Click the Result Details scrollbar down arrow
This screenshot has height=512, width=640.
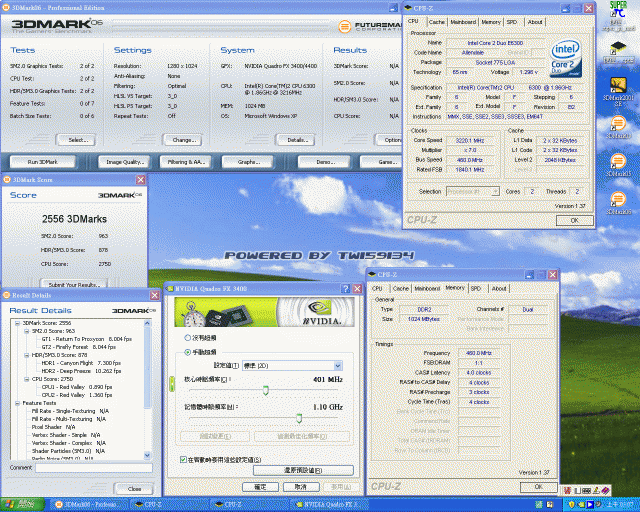point(147,455)
